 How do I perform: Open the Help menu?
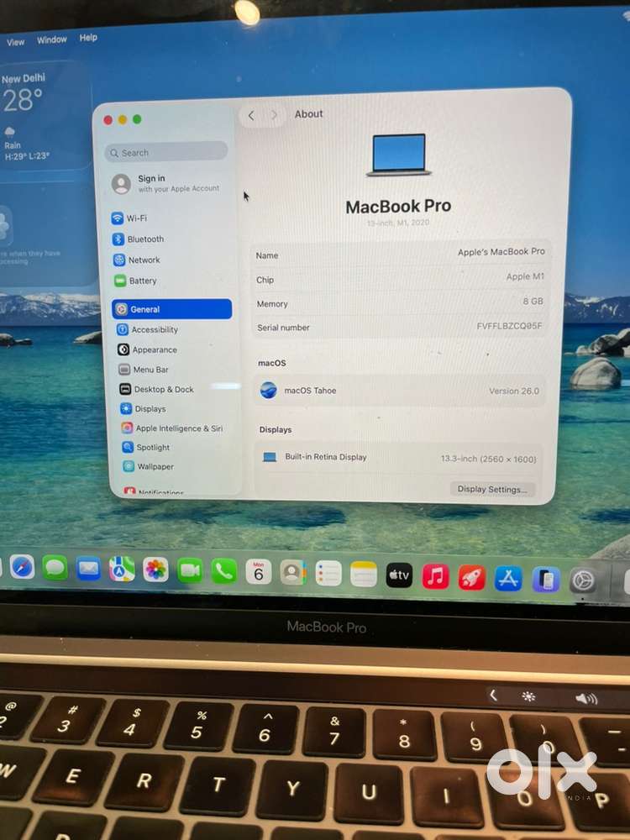pos(88,38)
